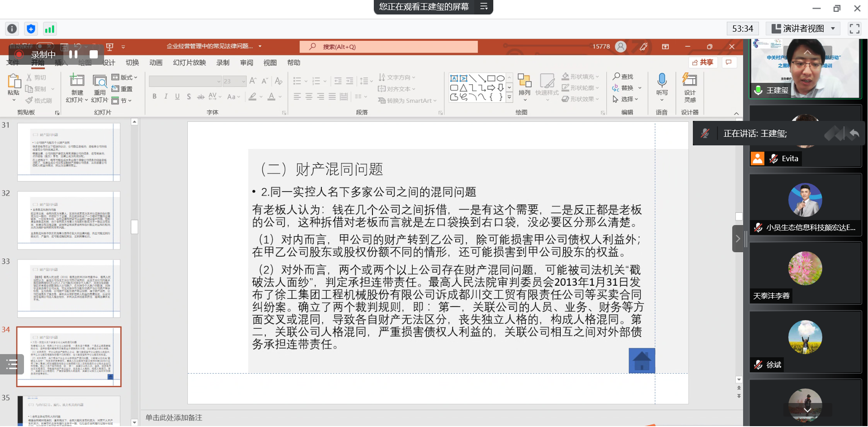Image resolution: width=868 pixels, height=427 pixels.
Task: Toggle bold text formatting
Action: (154, 96)
